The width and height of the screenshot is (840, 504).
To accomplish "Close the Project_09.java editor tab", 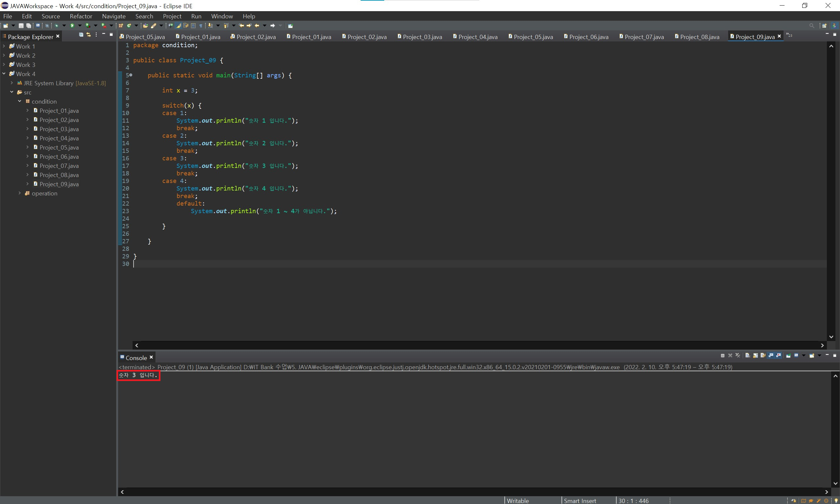I will coord(779,36).
